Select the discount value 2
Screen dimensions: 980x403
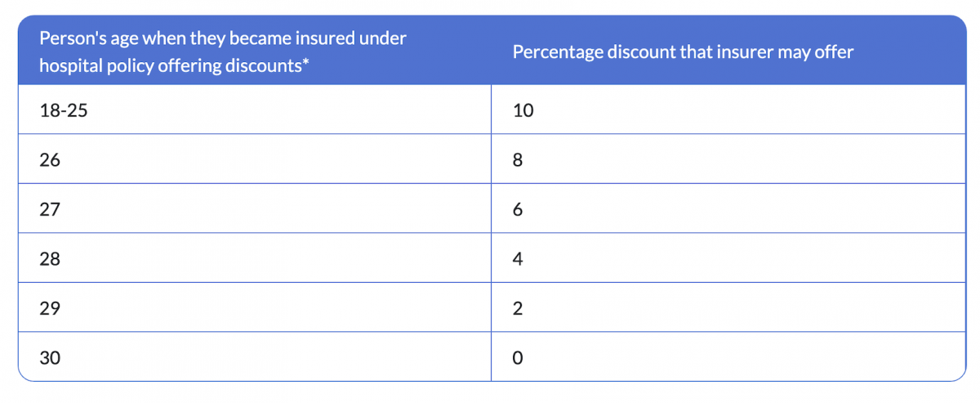[x=518, y=309]
